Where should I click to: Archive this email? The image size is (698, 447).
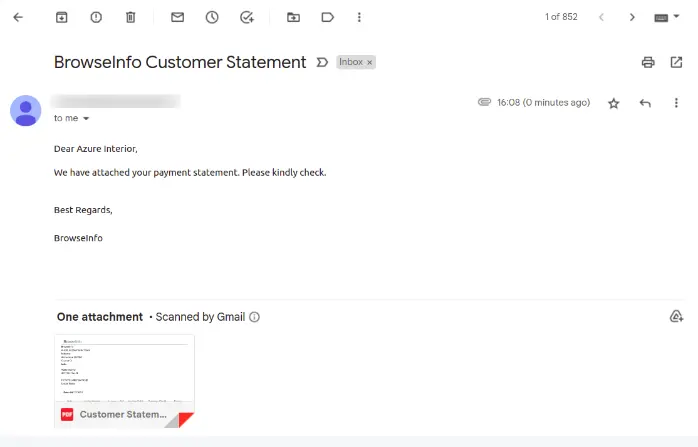(x=61, y=17)
